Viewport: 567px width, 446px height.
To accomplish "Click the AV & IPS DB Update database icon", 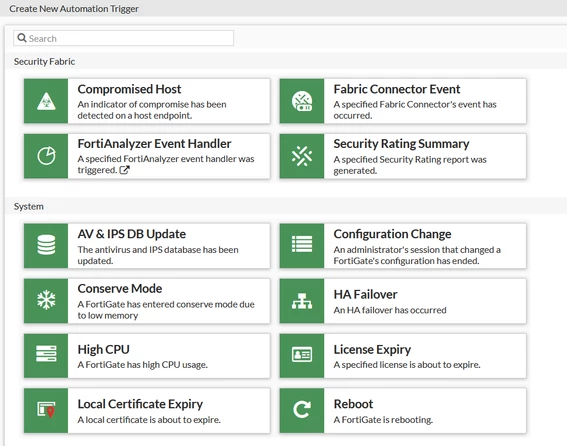I will coord(46,245).
